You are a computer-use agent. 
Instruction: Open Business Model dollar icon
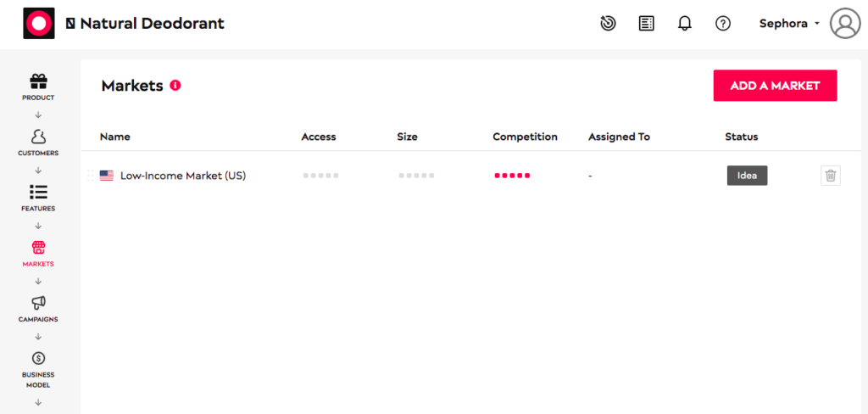[x=38, y=358]
